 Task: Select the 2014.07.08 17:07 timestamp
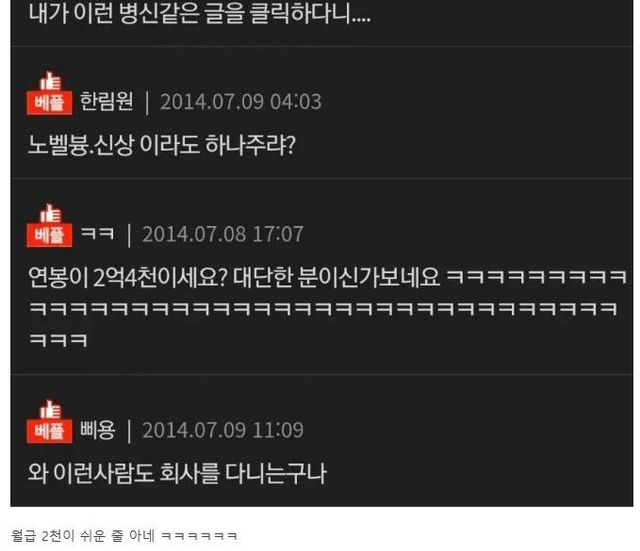point(223,234)
